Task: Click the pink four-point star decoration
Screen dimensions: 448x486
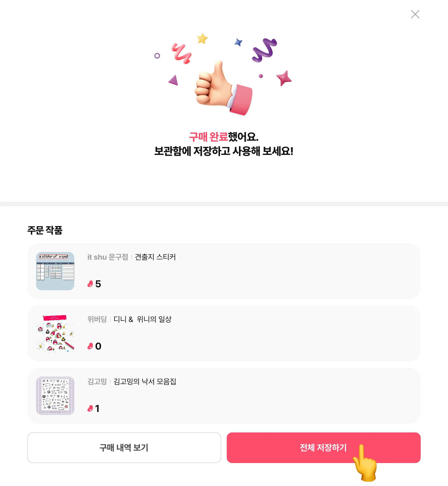Action: pos(284,78)
